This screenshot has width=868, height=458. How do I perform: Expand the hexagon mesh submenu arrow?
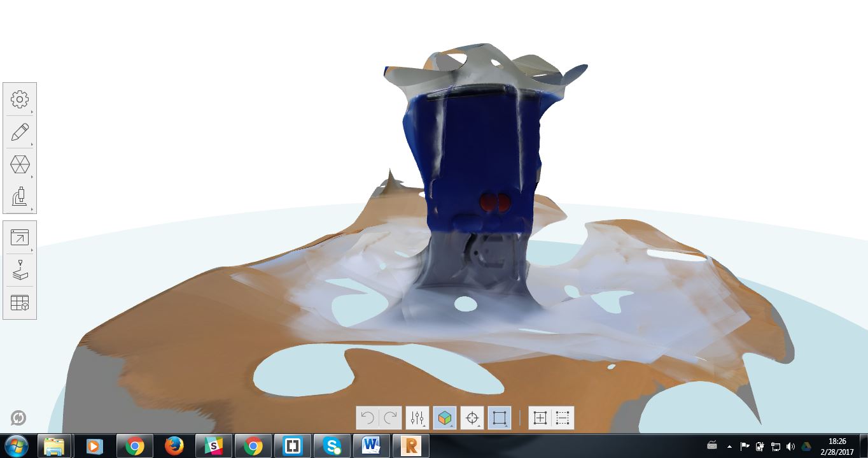click(32, 176)
